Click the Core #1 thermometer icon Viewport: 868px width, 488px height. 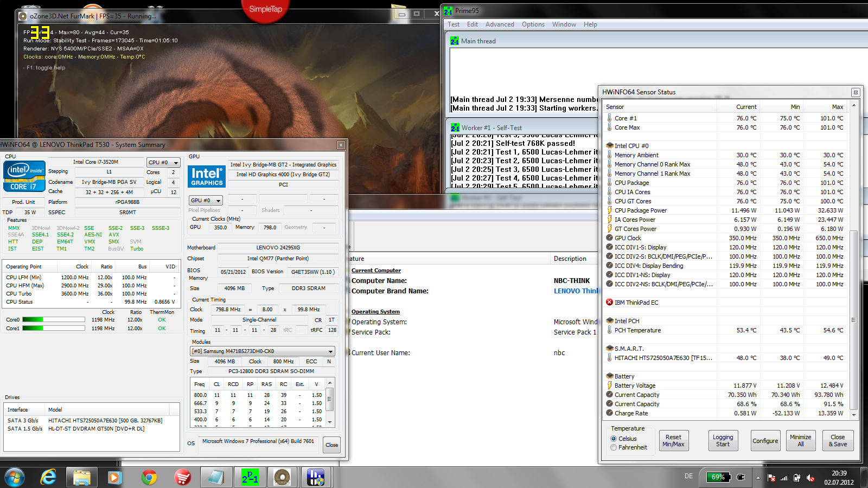609,118
